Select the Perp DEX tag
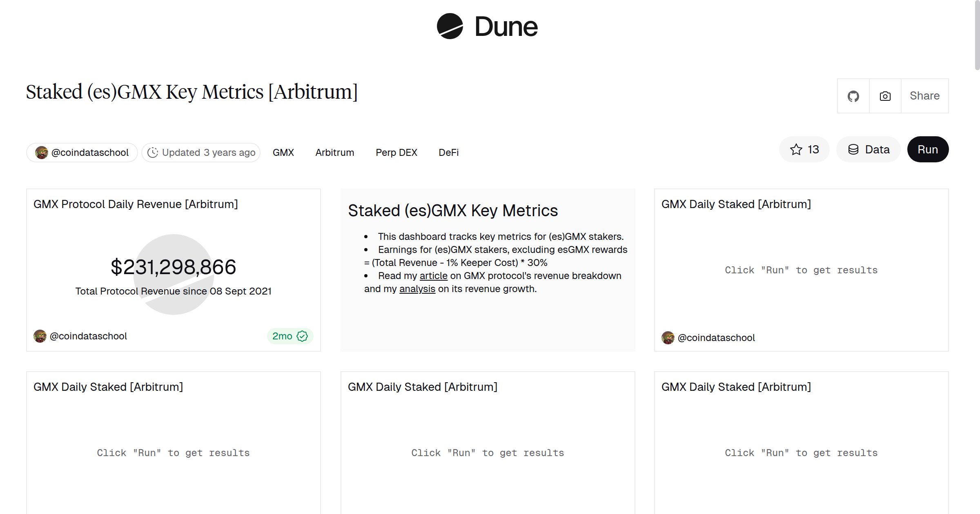 pyautogui.click(x=396, y=152)
